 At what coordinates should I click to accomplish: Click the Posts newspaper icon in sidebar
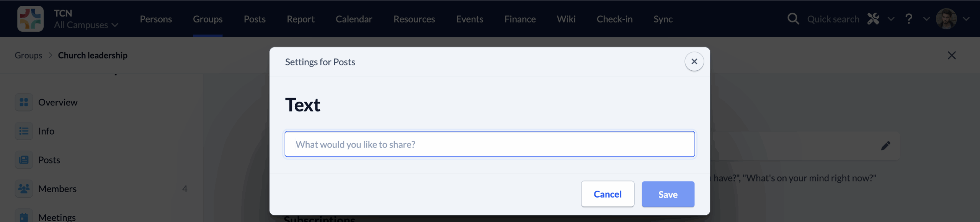pos(24,160)
